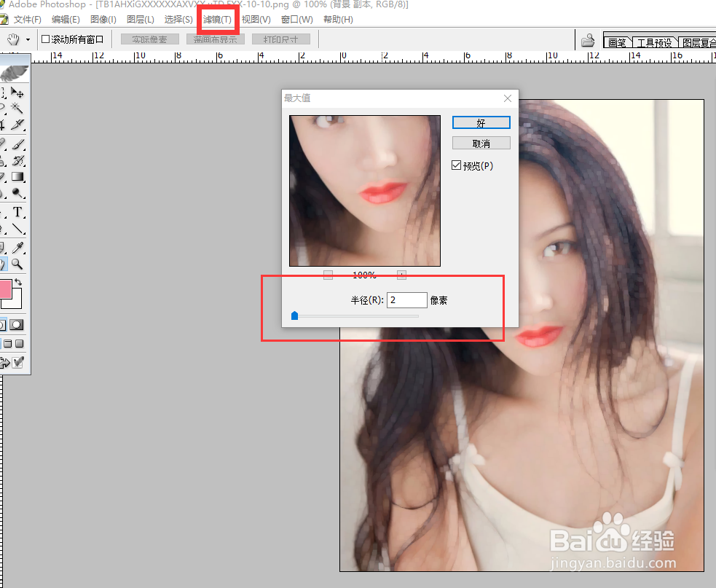Open the 图层(L) menu
Screen dimensions: 716x588
140,20
